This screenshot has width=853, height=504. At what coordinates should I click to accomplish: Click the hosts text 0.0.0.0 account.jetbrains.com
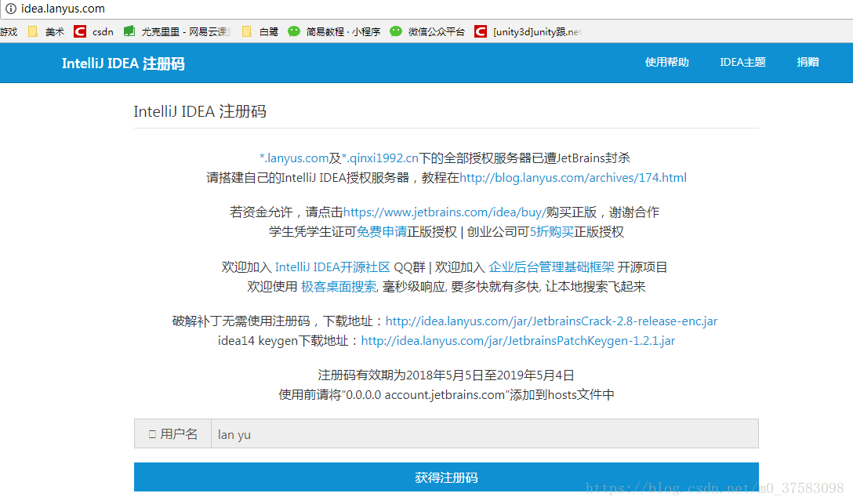(426, 395)
